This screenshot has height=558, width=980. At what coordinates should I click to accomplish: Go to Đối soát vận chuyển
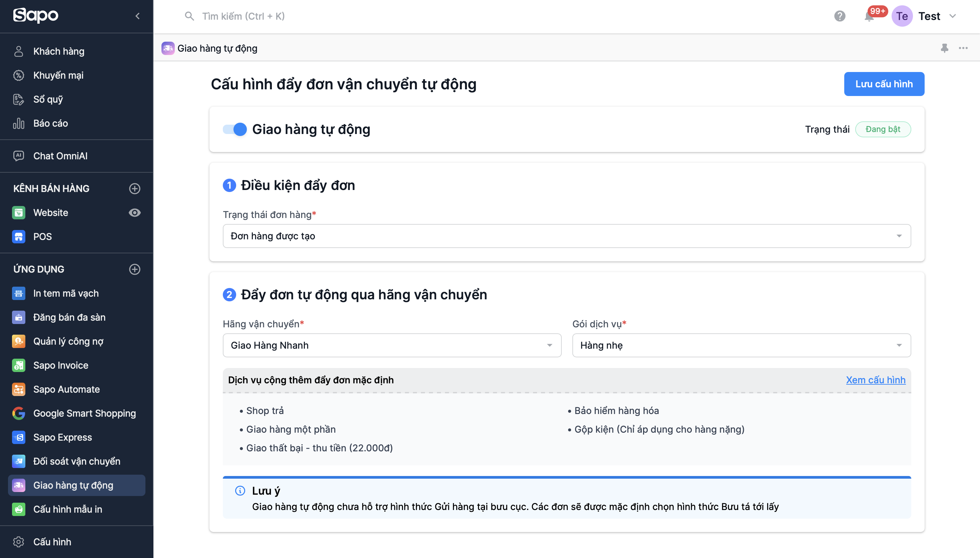(76, 461)
